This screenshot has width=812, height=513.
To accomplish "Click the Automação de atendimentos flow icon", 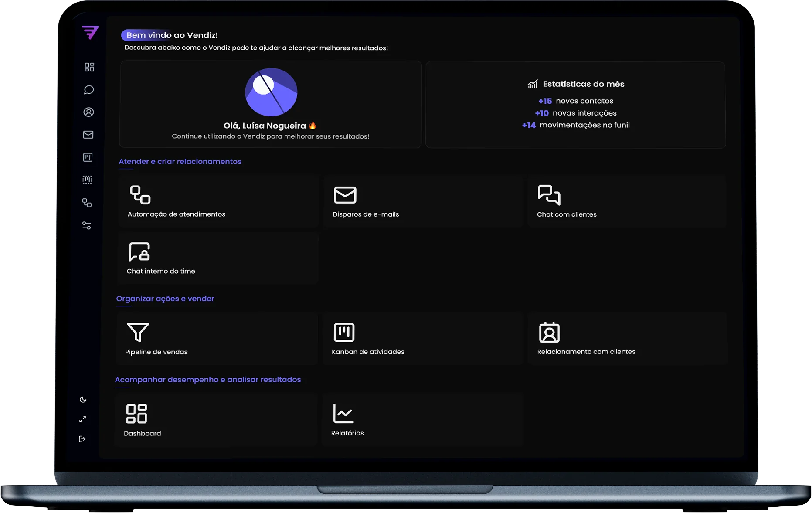I will pyautogui.click(x=140, y=195).
